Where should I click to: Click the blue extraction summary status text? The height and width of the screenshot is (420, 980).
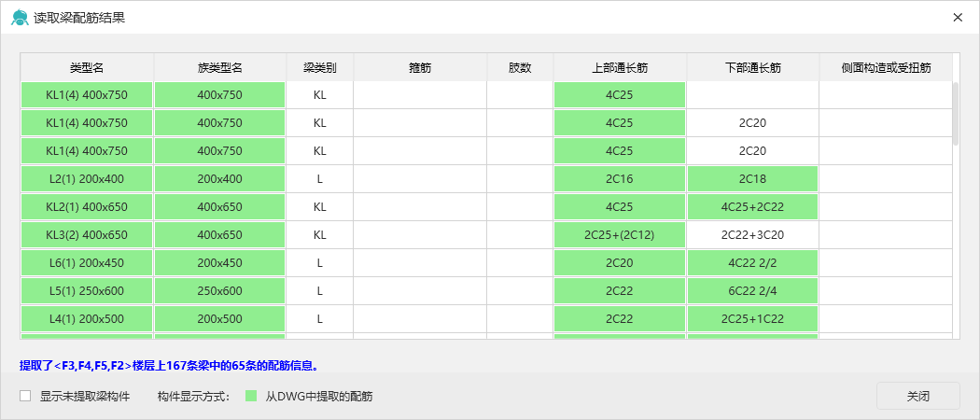170,365
